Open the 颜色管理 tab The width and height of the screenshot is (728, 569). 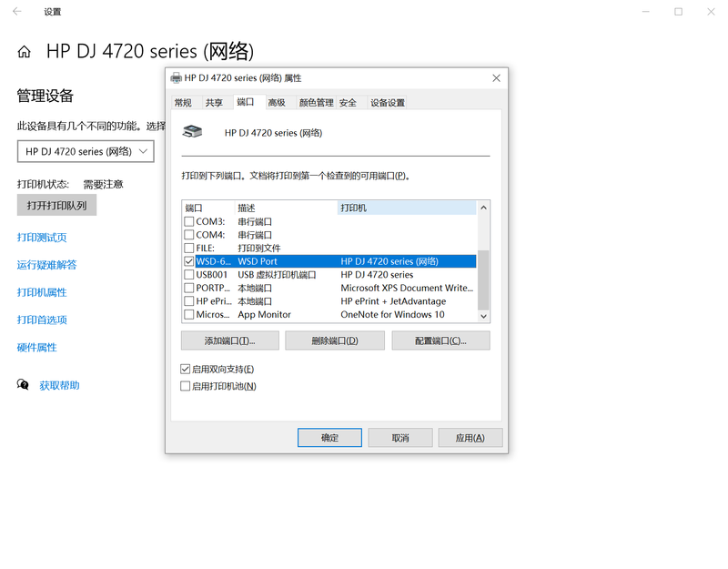click(x=317, y=103)
